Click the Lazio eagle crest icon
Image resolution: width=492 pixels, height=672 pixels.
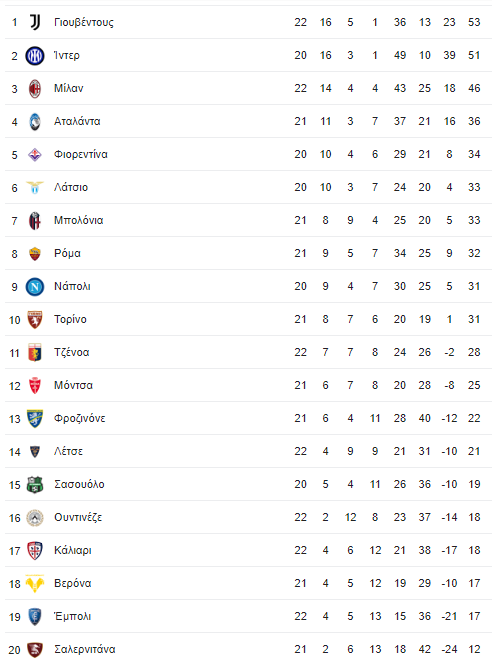click(35, 188)
